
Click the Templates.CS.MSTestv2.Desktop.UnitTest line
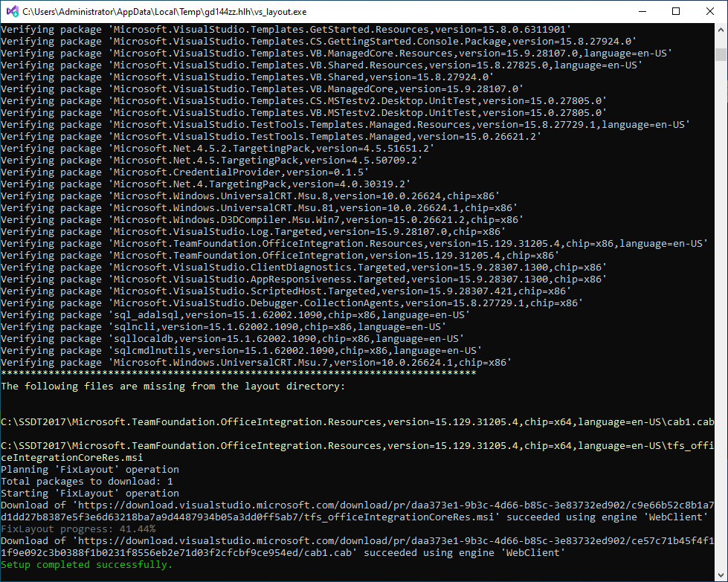[x=303, y=100]
